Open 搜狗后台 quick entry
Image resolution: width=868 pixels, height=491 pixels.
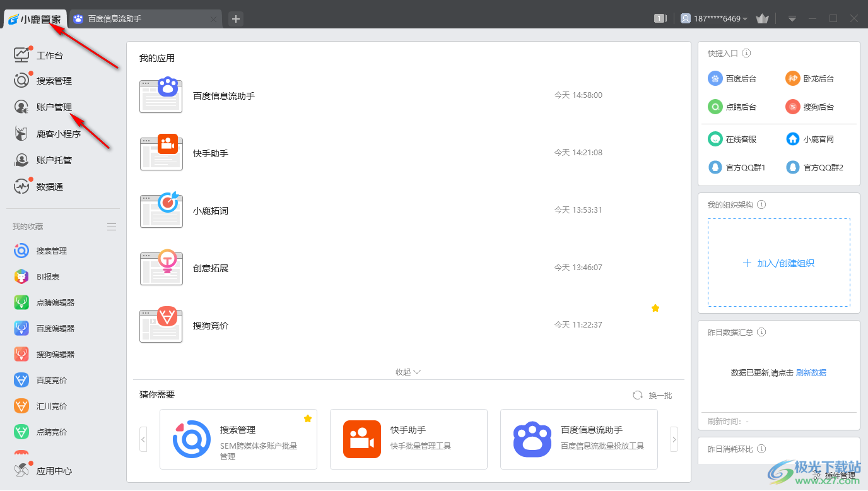811,107
